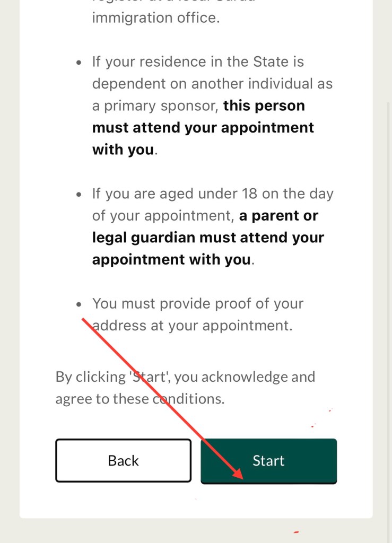
Task: Click bullet dot beside "You must provide proof"
Action: pyautogui.click(x=80, y=304)
